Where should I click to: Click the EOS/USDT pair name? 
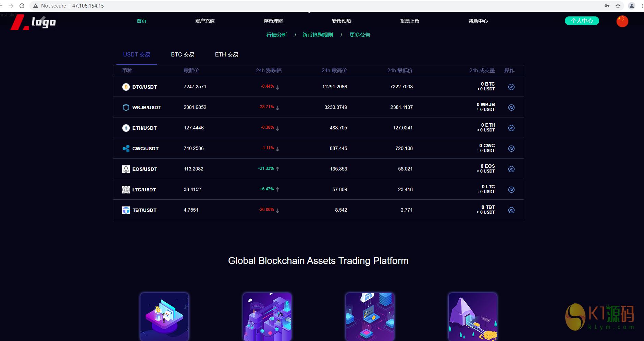coord(145,169)
